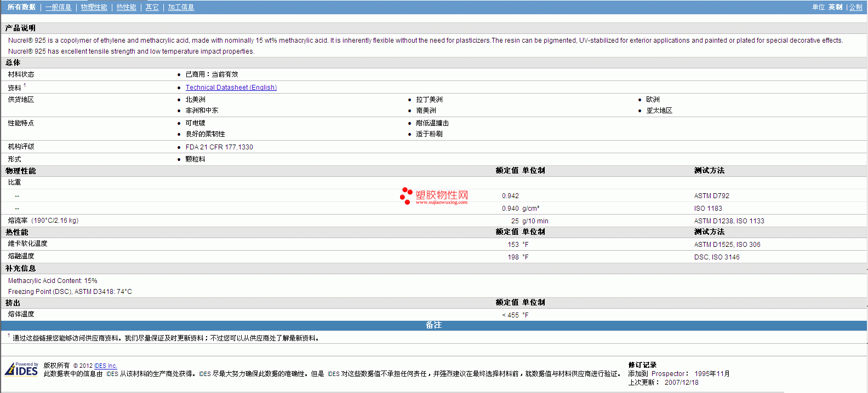
Task: Click the 备注 notes bar
Action: click(x=433, y=325)
